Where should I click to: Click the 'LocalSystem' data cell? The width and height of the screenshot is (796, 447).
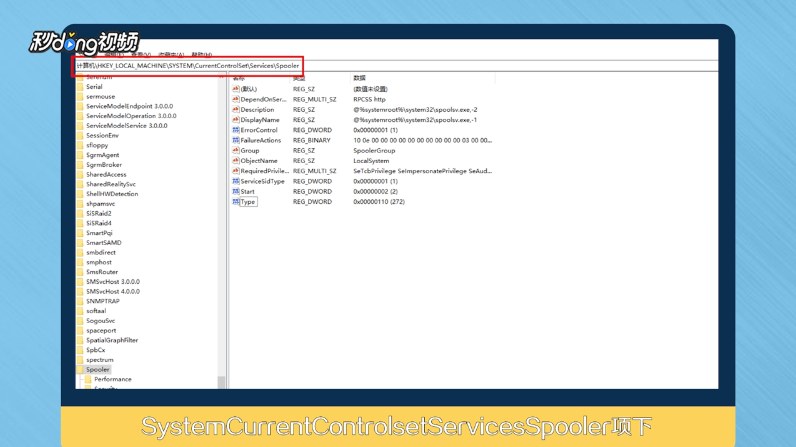tap(371, 160)
